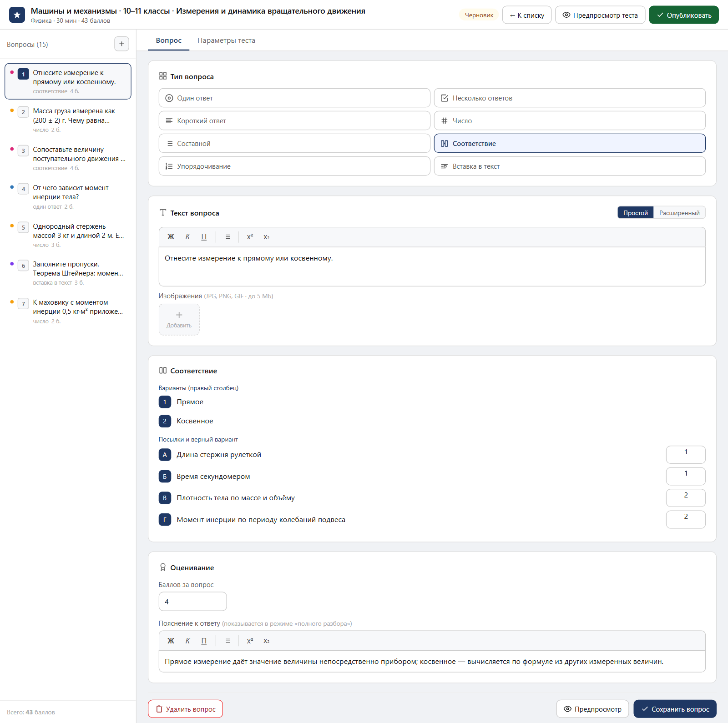Apply superscript in question text toolbar
Viewport: 728px width, 723px height.
click(250, 237)
